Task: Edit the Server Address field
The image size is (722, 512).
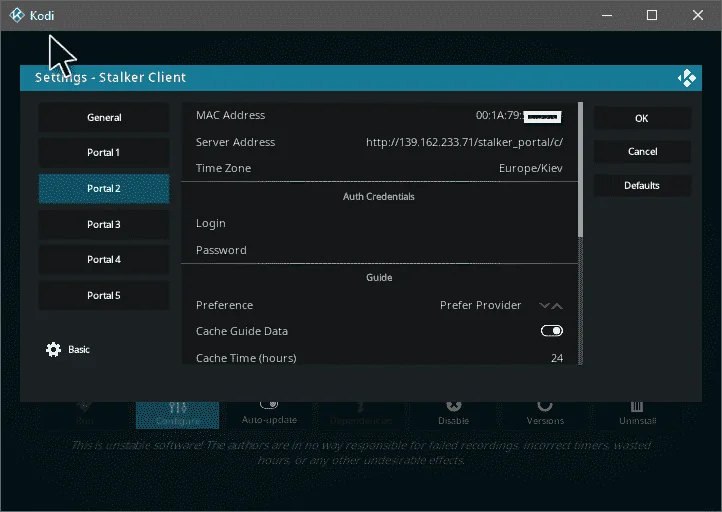Action: coord(379,142)
